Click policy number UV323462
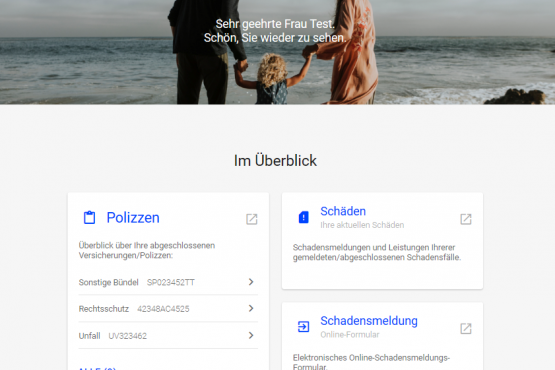This screenshot has width=555, height=370. pyautogui.click(x=127, y=336)
